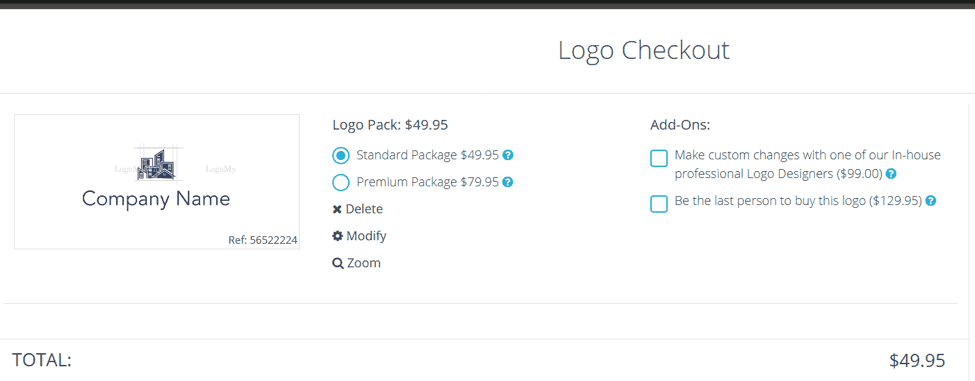Click help icon beside last person option ($129.95)
Screen dimensions: 975x381
click(x=931, y=201)
